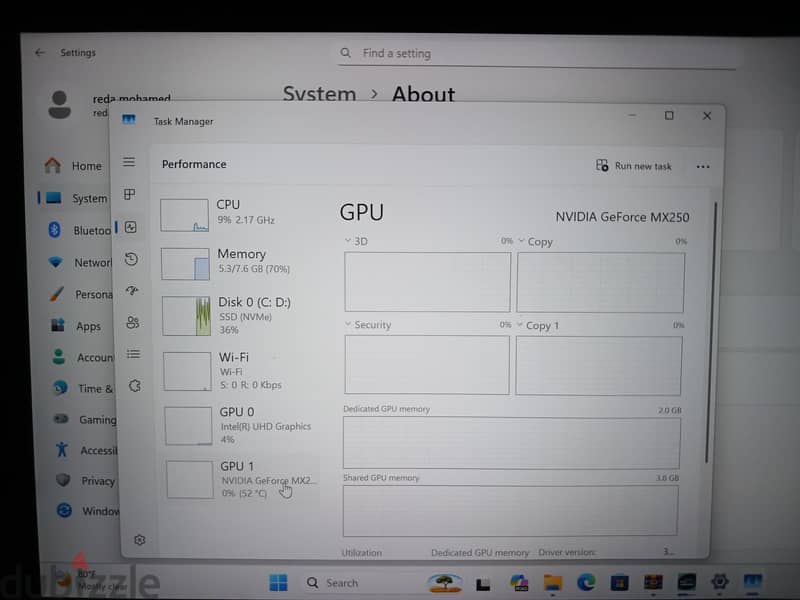Screen dimensions: 800x600
Task: Open the tree landscape icon on taskbar
Action: [445, 583]
